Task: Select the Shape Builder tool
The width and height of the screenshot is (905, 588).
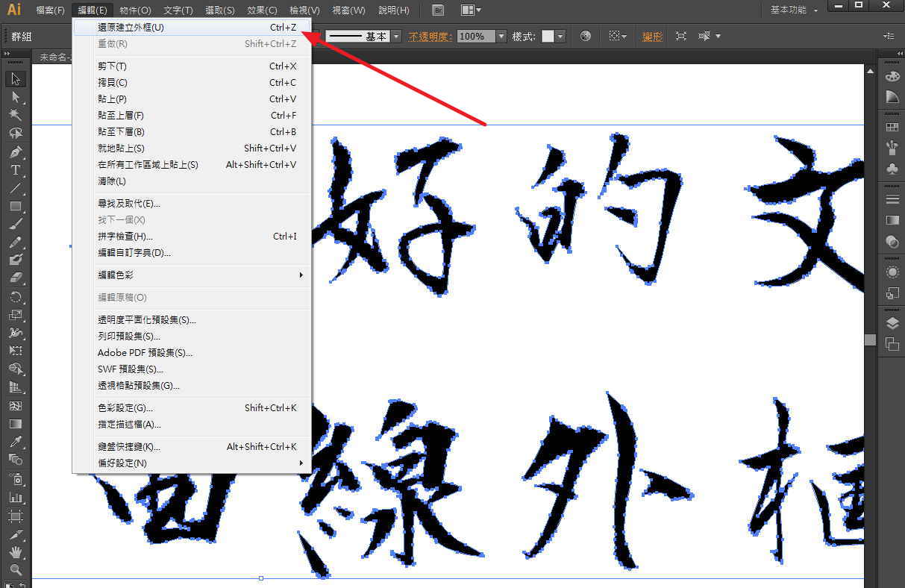Action: pyautogui.click(x=16, y=369)
